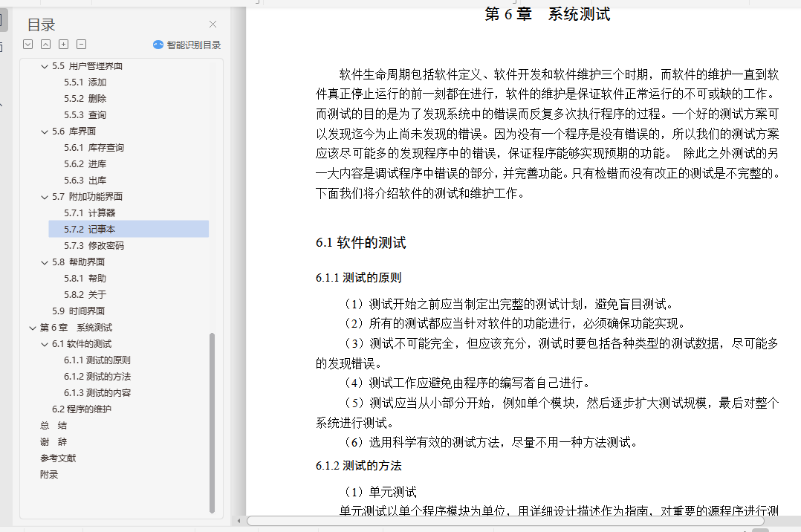Select 5.6.2 进库 outline entry

coord(85,164)
